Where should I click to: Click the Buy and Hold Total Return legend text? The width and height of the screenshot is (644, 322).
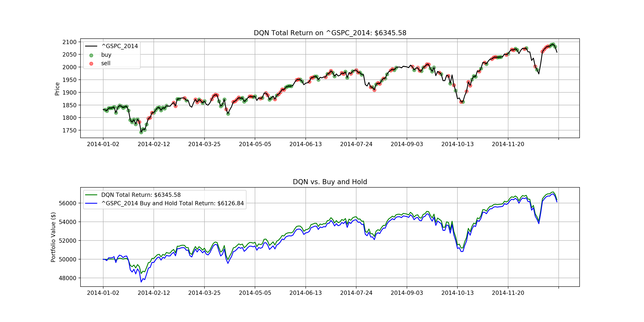coord(172,203)
